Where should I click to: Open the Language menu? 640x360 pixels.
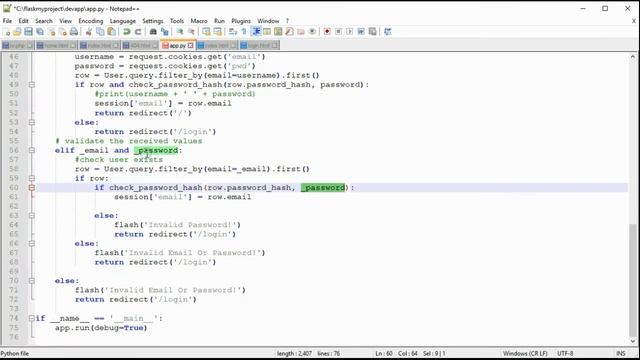click(122, 21)
